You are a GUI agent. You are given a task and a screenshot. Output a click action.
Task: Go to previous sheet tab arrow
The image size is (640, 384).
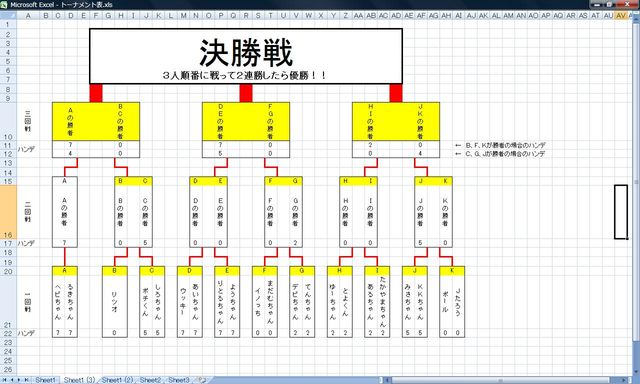[x=12, y=380]
